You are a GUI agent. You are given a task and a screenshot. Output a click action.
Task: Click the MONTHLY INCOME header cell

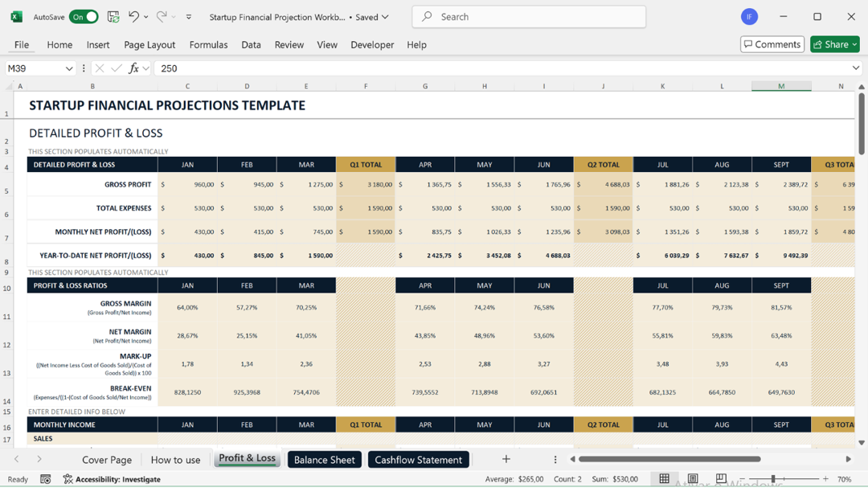(92, 424)
